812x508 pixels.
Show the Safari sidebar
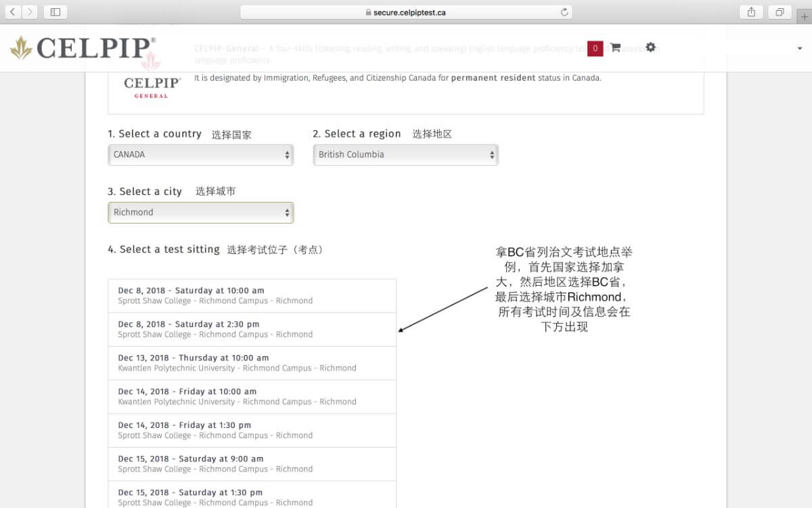click(55, 12)
